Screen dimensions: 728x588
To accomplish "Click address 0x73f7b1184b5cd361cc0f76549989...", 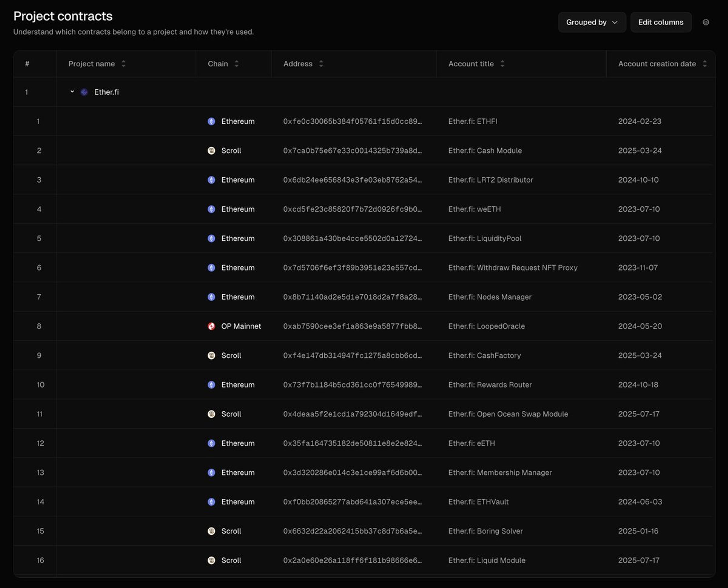I will pos(352,385).
